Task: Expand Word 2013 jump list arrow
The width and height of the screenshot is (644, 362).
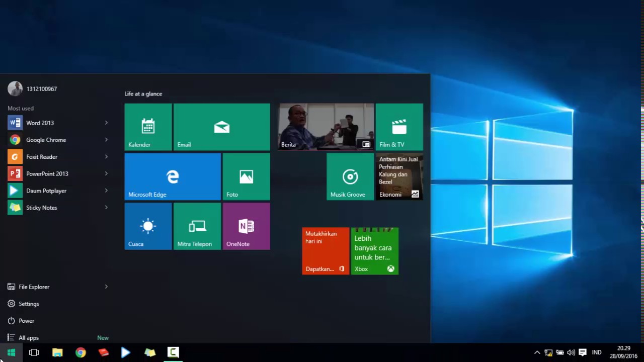Action: point(106,123)
